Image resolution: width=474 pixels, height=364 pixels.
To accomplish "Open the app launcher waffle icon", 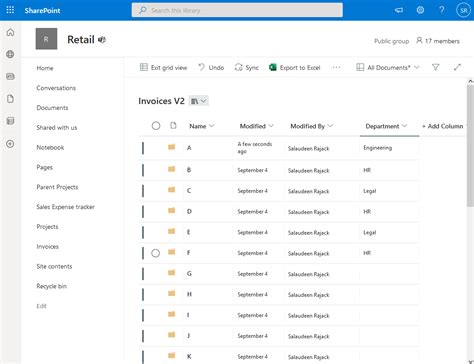I will point(10,10).
